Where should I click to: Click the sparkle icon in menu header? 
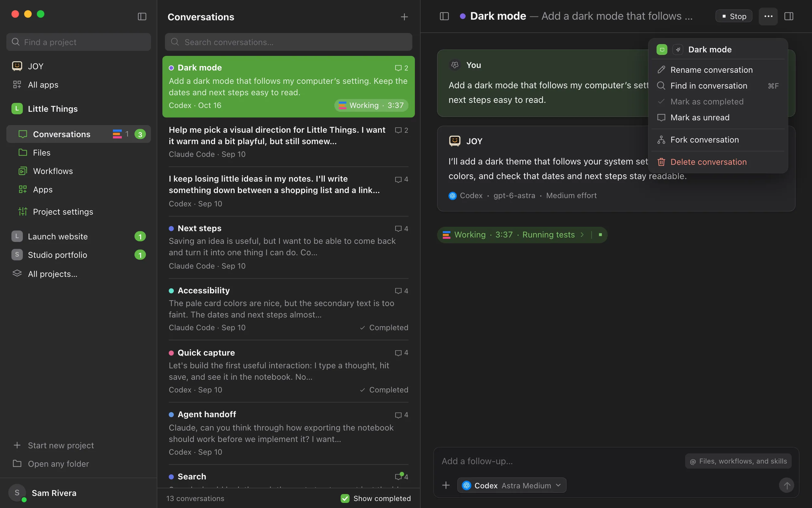678,50
